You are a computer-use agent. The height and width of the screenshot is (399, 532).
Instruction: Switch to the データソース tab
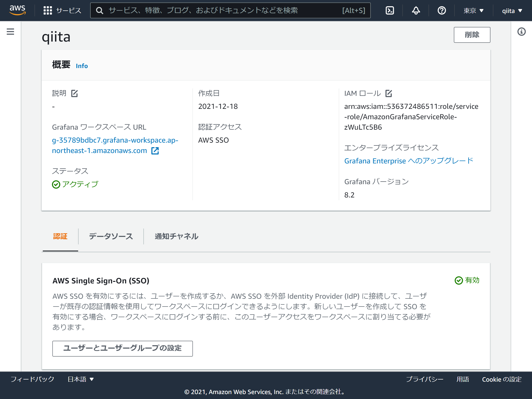coord(111,236)
